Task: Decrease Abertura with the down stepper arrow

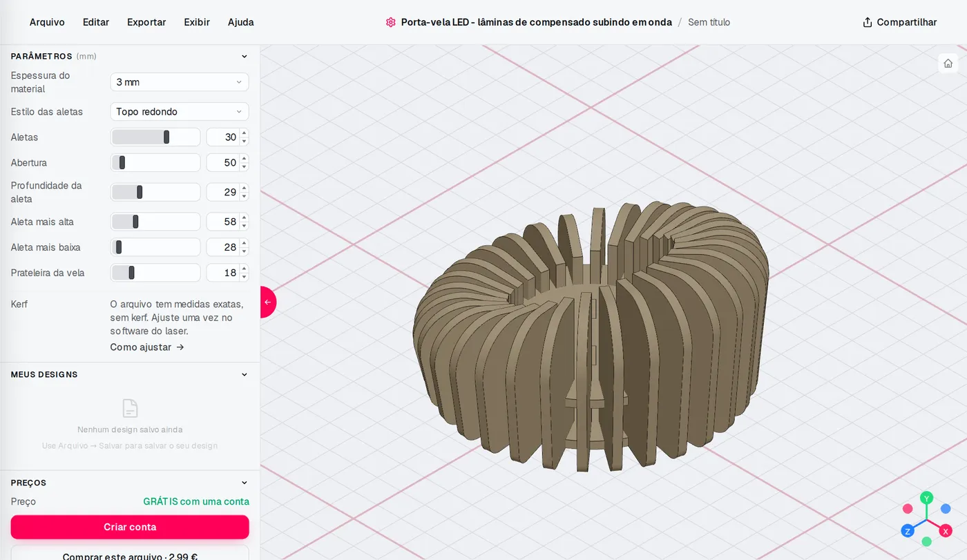Action: pyautogui.click(x=244, y=167)
